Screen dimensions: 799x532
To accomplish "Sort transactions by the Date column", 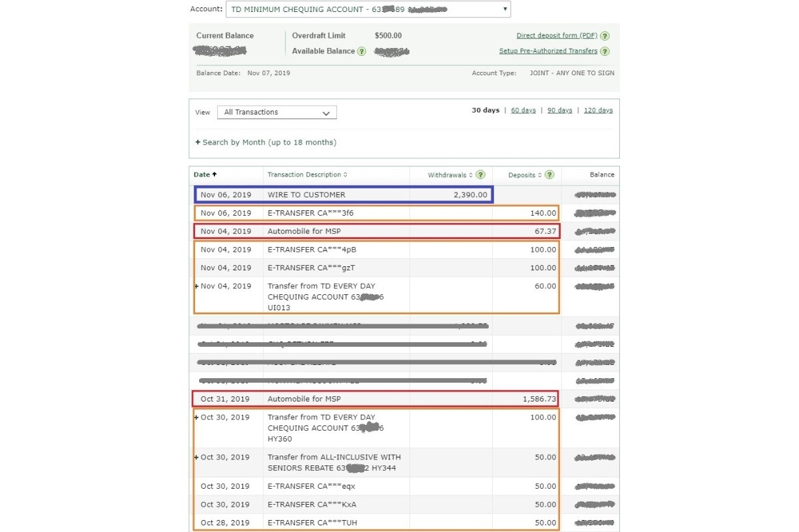I will 205,175.
